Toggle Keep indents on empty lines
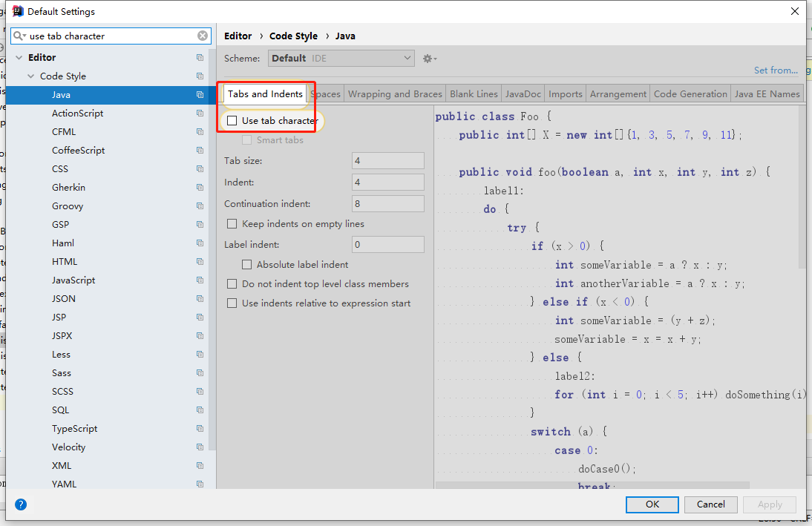 pyautogui.click(x=232, y=223)
